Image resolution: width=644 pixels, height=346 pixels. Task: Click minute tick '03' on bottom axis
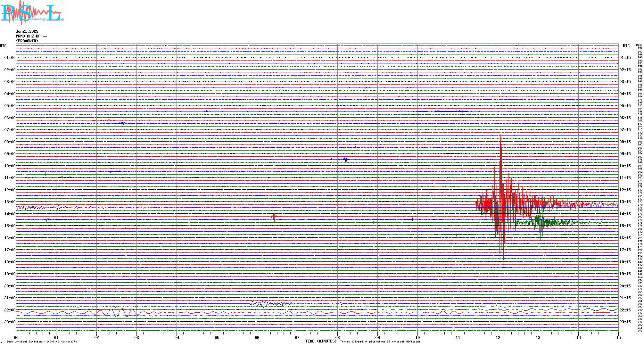point(136,337)
